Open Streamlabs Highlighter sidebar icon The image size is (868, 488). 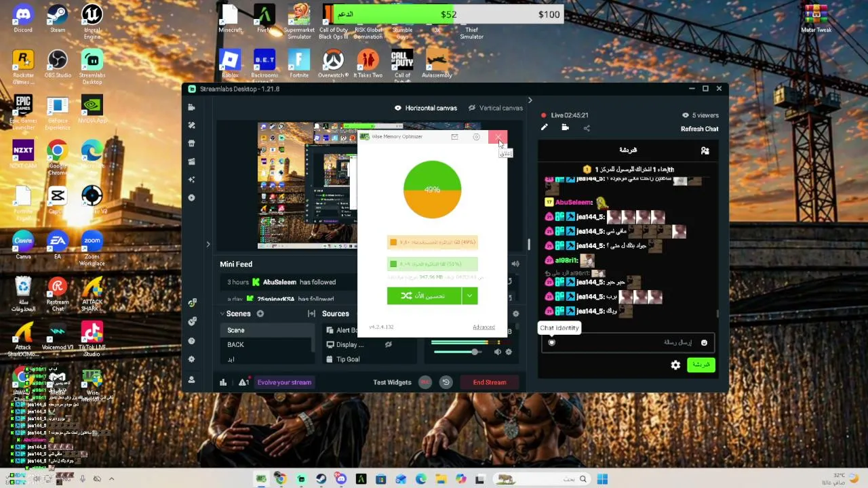[x=192, y=161]
